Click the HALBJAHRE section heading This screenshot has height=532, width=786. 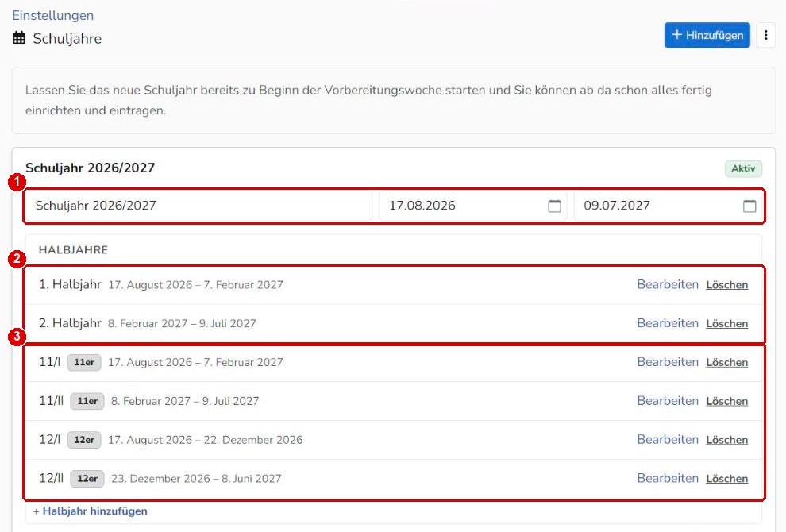[73, 249]
